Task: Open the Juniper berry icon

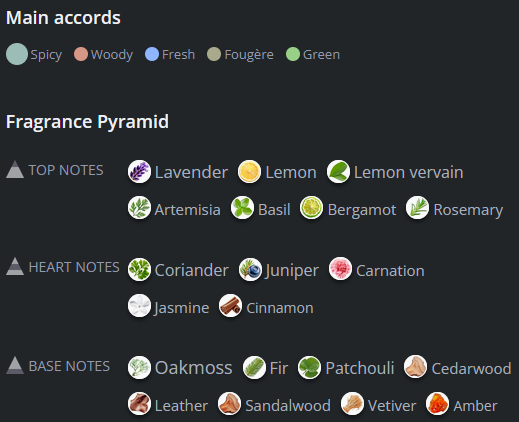Action: point(250,270)
